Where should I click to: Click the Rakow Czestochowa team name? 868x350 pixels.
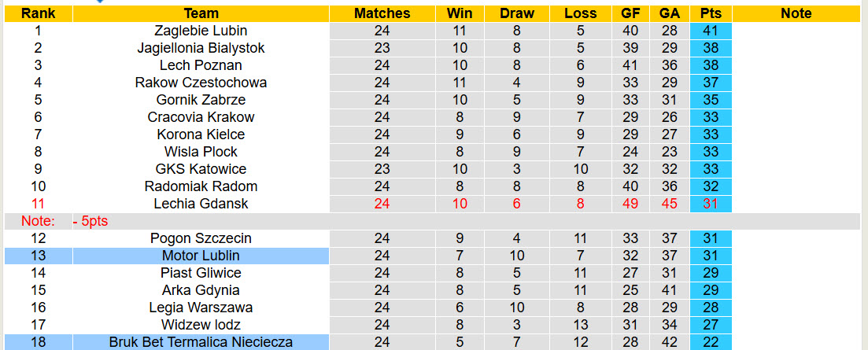click(x=201, y=83)
